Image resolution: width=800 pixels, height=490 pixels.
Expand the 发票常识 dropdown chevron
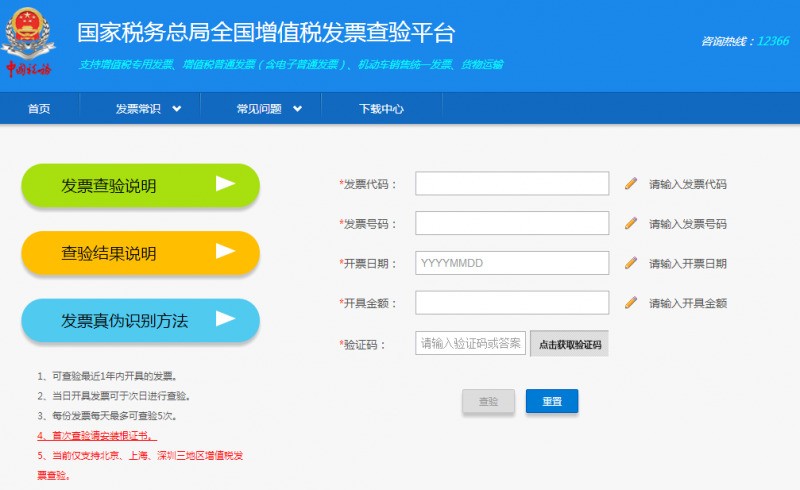coord(177,109)
